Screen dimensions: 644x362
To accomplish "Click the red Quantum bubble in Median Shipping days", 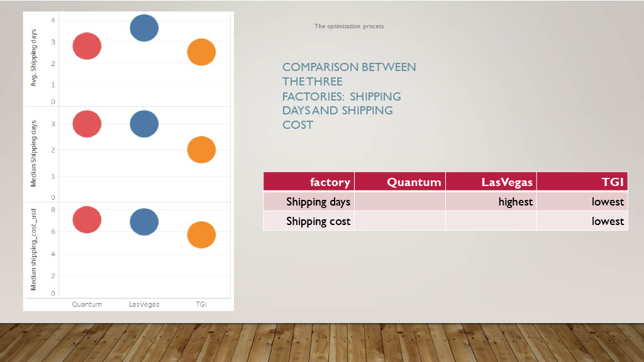I will coord(87,124).
